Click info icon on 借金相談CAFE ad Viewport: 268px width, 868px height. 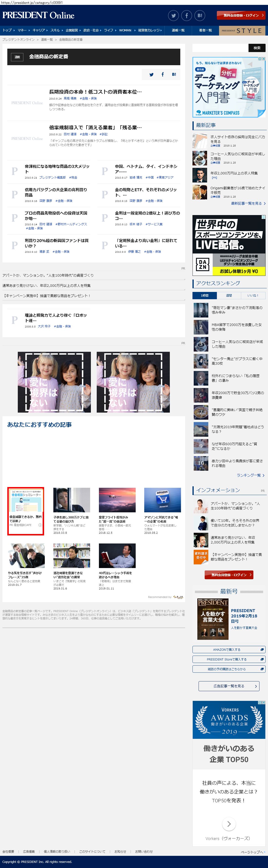point(40,525)
